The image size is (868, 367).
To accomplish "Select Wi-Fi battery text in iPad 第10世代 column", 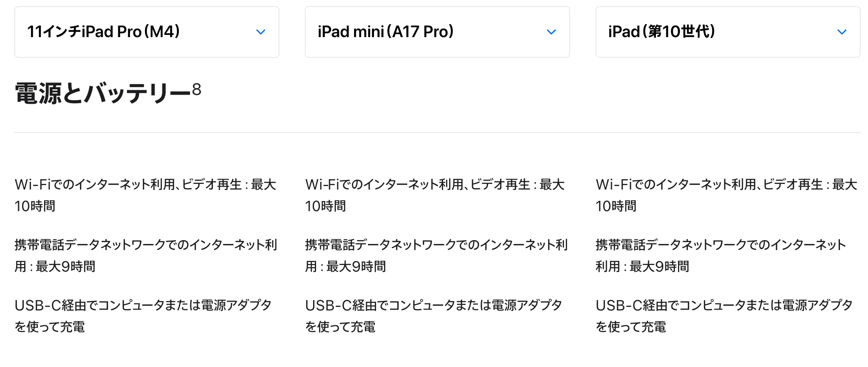I will [727, 195].
